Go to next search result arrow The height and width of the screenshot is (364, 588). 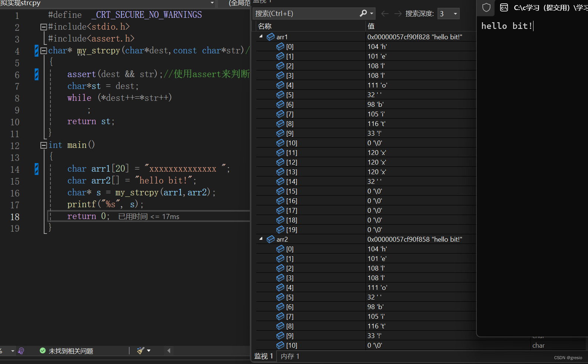click(x=398, y=14)
